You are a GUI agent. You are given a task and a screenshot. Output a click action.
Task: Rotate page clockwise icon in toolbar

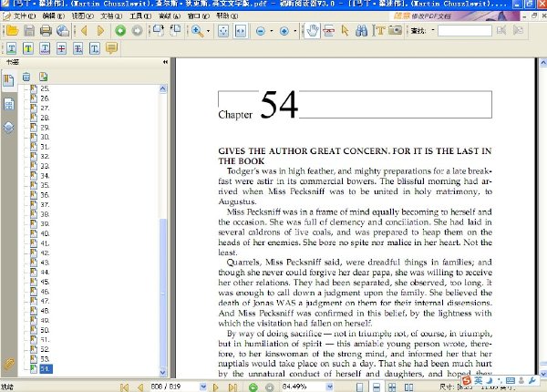159,31
